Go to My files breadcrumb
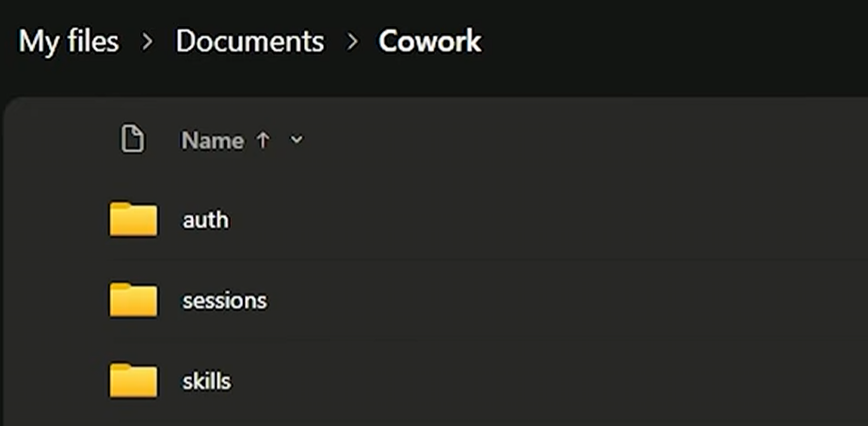The height and width of the screenshot is (426, 868). pos(69,41)
